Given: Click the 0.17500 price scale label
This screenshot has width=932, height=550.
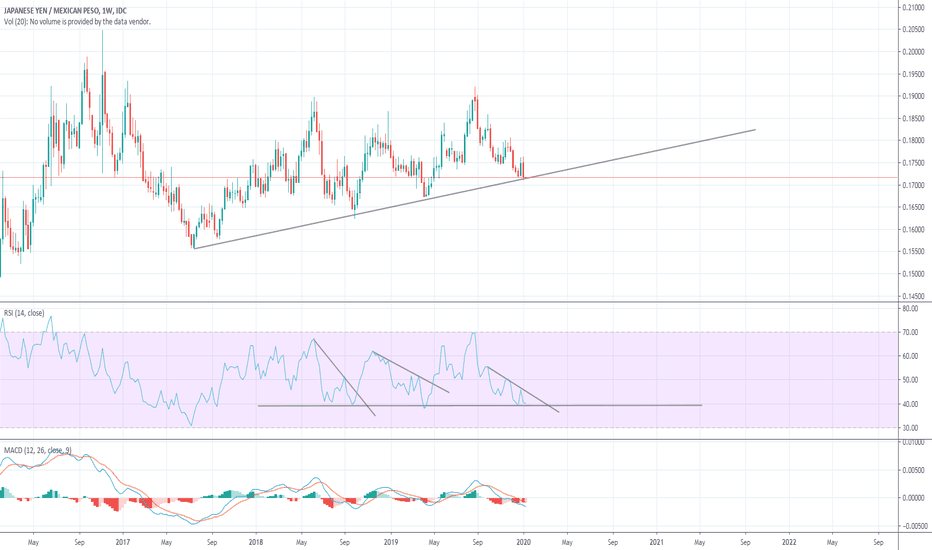Looking at the screenshot, I should click(x=911, y=163).
